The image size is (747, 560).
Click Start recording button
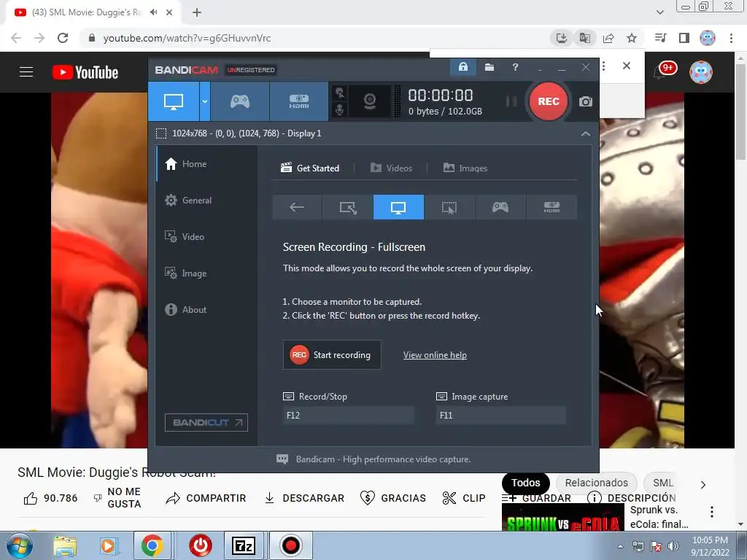click(332, 355)
